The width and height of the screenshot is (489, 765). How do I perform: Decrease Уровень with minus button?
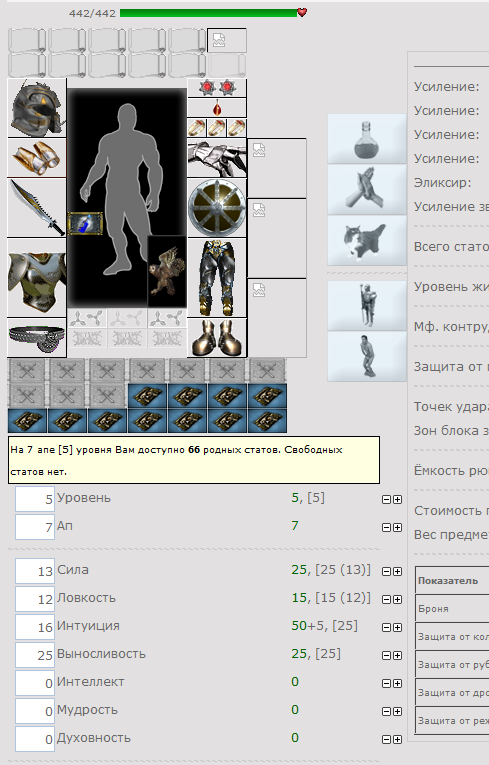pos(387,500)
